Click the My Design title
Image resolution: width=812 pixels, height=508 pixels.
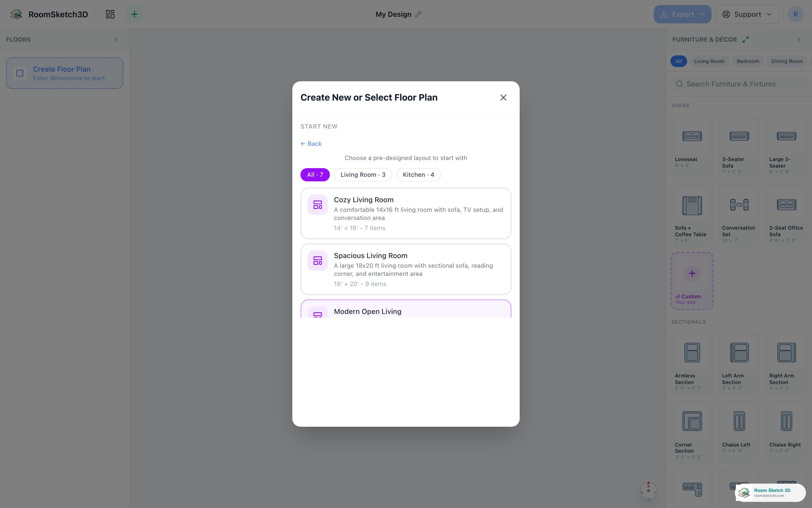click(393, 14)
